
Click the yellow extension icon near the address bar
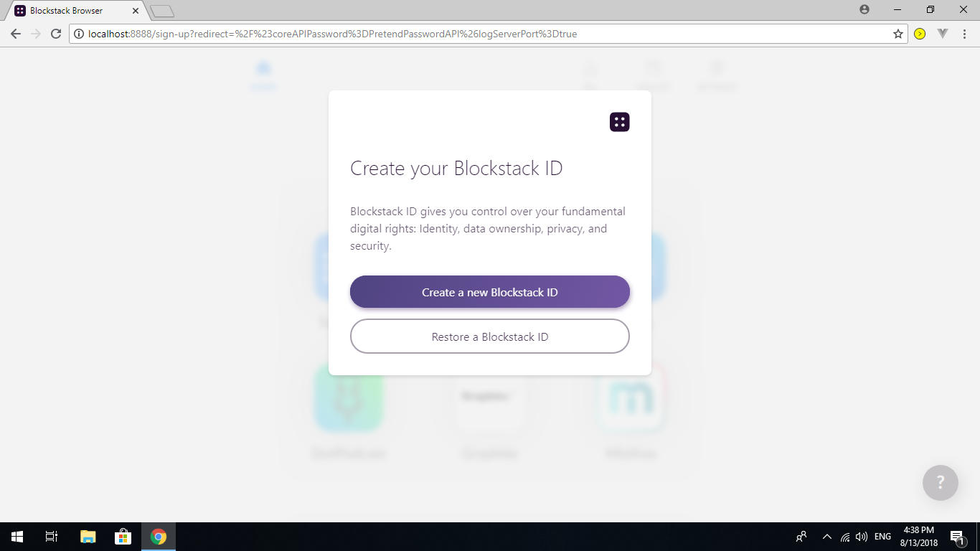coord(918,33)
